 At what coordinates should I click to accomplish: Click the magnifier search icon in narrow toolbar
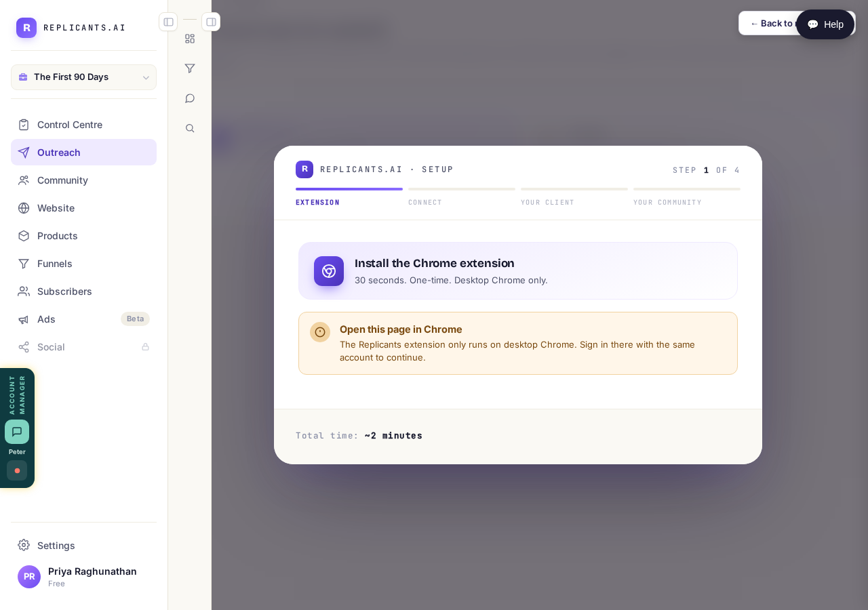point(190,128)
